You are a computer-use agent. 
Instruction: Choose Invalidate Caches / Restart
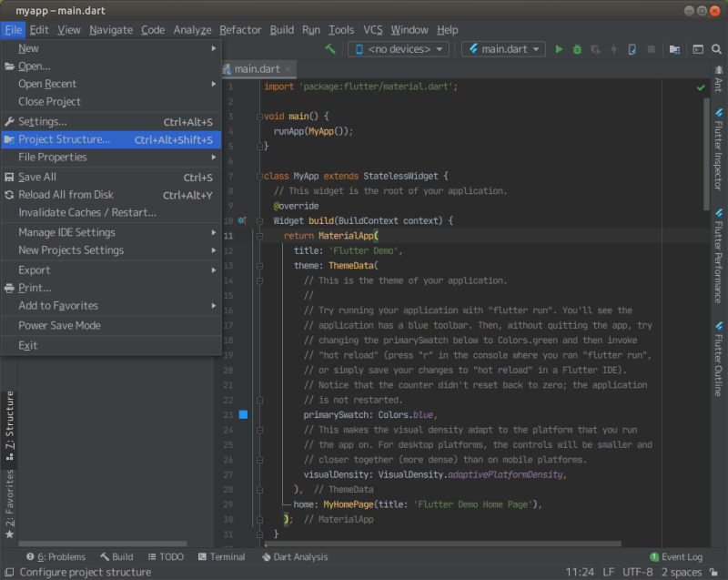(87, 212)
